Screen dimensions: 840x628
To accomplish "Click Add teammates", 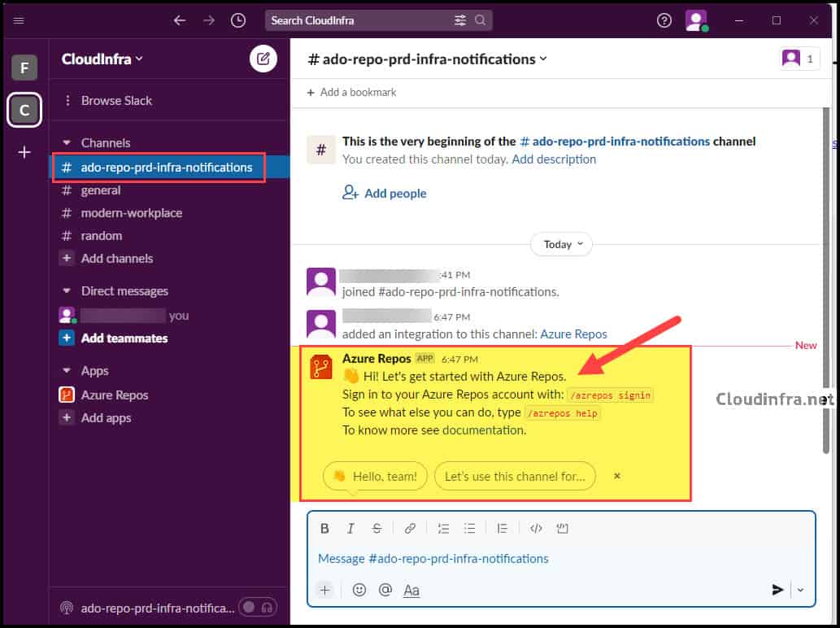I will pyautogui.click(x=124, y=338).
